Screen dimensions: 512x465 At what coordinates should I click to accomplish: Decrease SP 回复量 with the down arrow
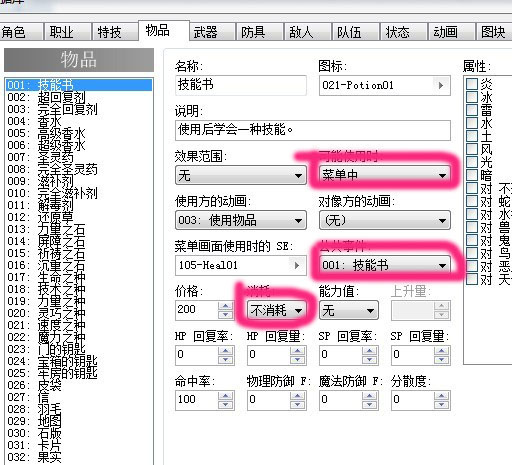pyautogui.click(x=441, y=359)
